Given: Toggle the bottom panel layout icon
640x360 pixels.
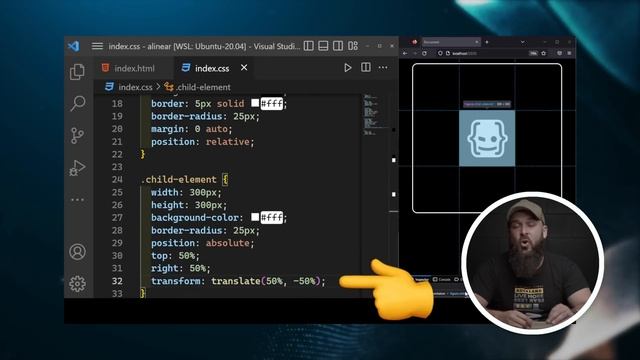Looking at the screenshot, I should 323,46.
